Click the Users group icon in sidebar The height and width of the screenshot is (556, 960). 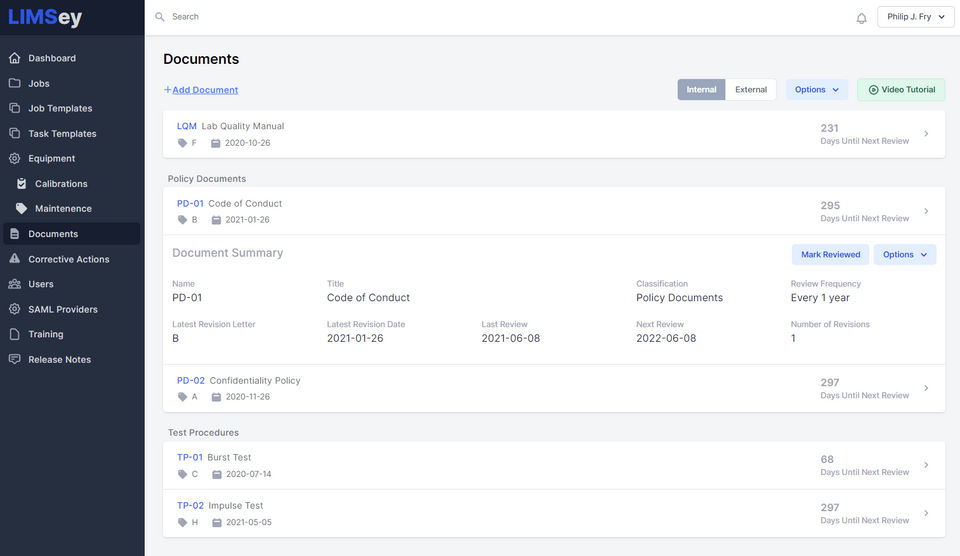point(14,284)
